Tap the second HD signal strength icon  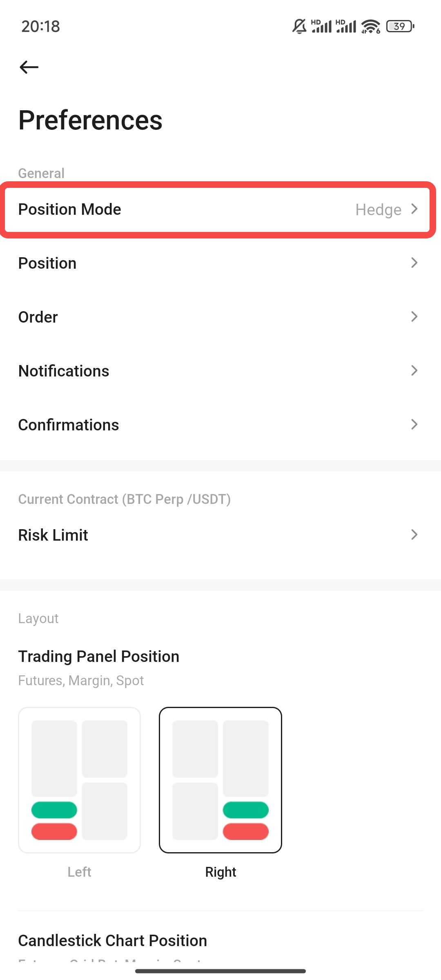pos(346,27)
